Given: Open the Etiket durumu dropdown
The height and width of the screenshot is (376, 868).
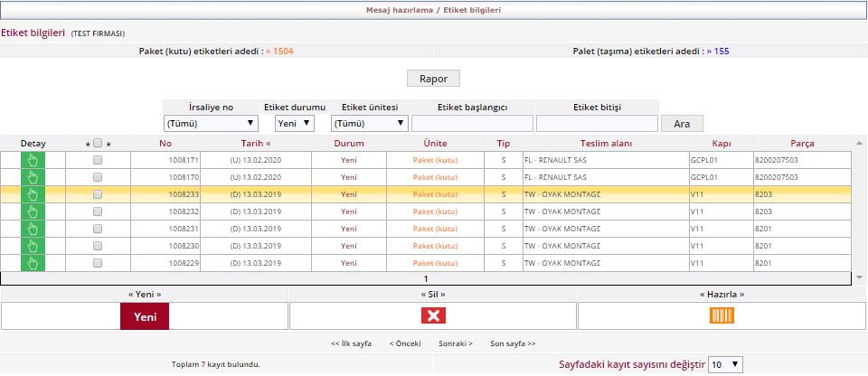Looking at the screenshot, I should point(294,123).
